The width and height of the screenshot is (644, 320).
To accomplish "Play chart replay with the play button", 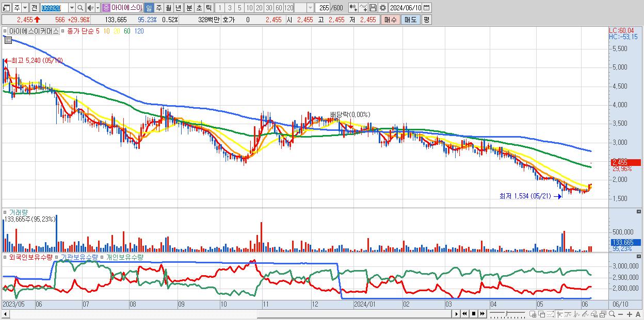I will 456,314.
